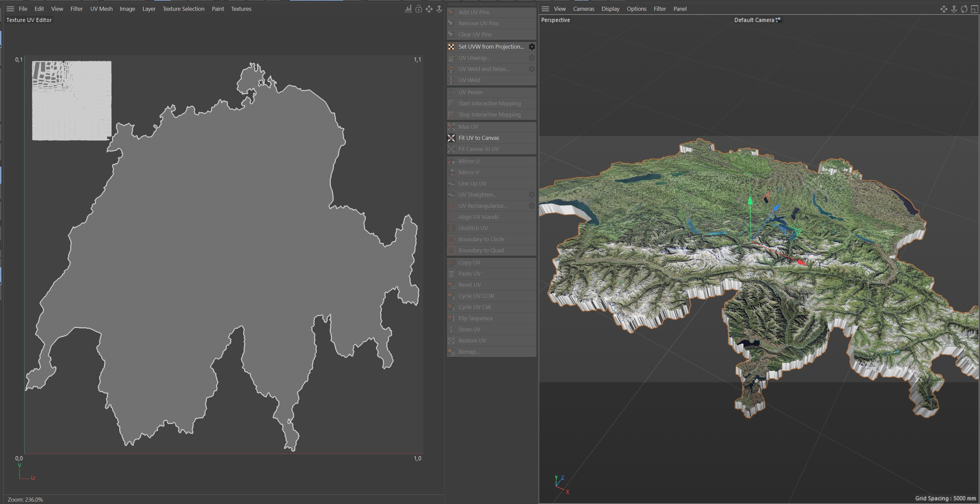
Task: Open the UV Mesh dropdown menu
Action: (x=101, y=9)
